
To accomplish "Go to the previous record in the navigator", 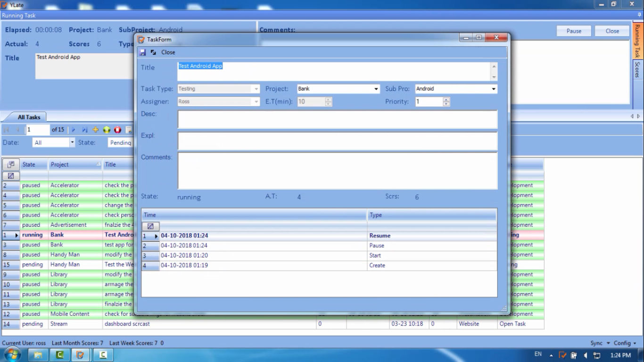I will pyautogui.click(x=18, y=130).
